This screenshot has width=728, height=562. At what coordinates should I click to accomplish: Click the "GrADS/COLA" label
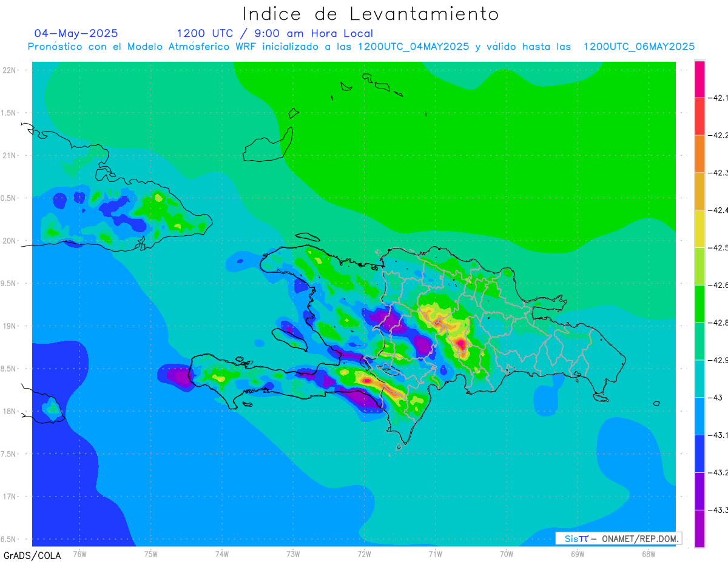click(x=33, y=555)
